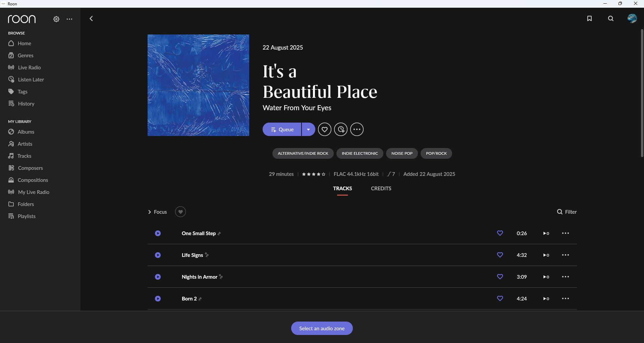The height and width of the screenshot is (343, 644).
Task: Open search with the magnifier icon
Action: (x=611, y=19)
